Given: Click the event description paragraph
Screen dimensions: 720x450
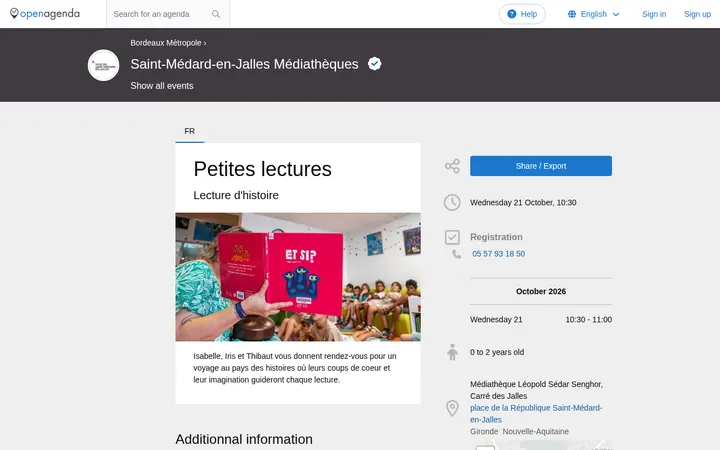Looking at the screenshot, I should tap(295, 368).
